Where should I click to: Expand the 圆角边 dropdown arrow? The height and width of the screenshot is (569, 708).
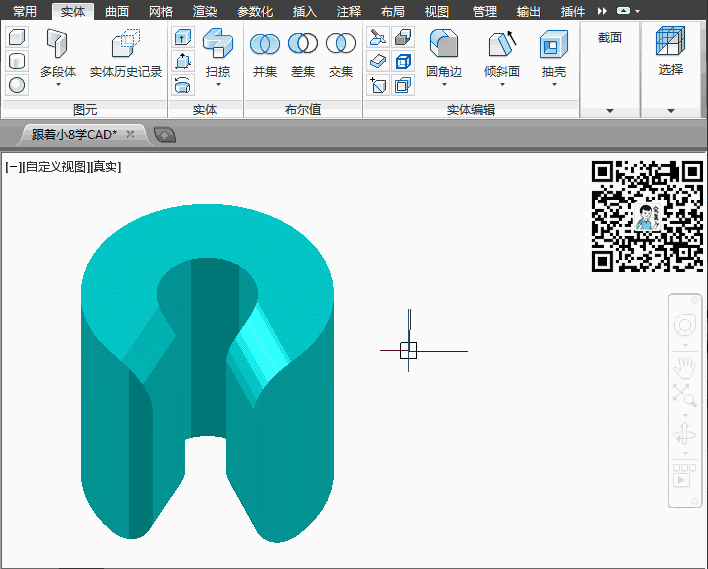coord(444,84)
